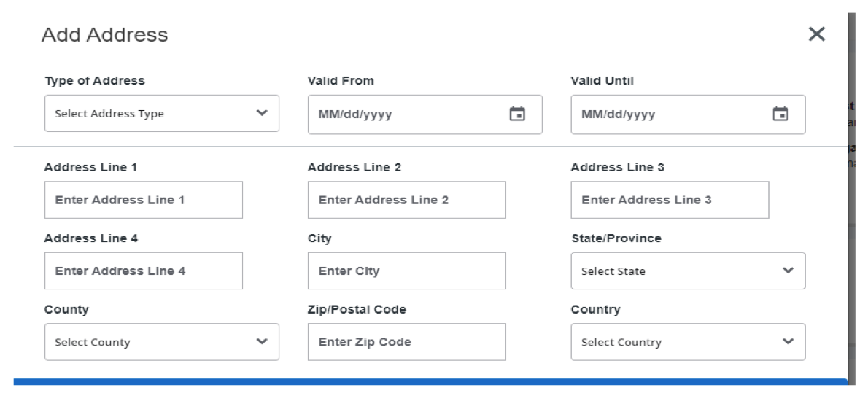Open the Select Address Type dropdown

click(x=146, y=114)
